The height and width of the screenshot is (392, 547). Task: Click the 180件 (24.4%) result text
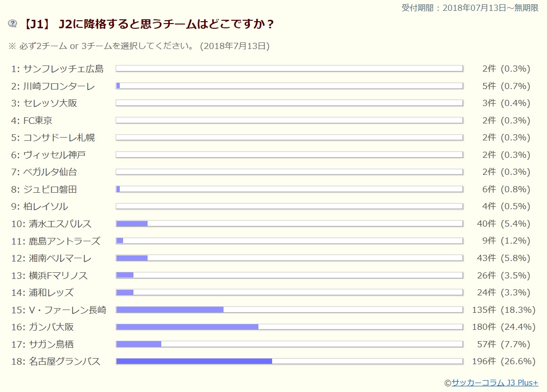[x=504, y=327]
